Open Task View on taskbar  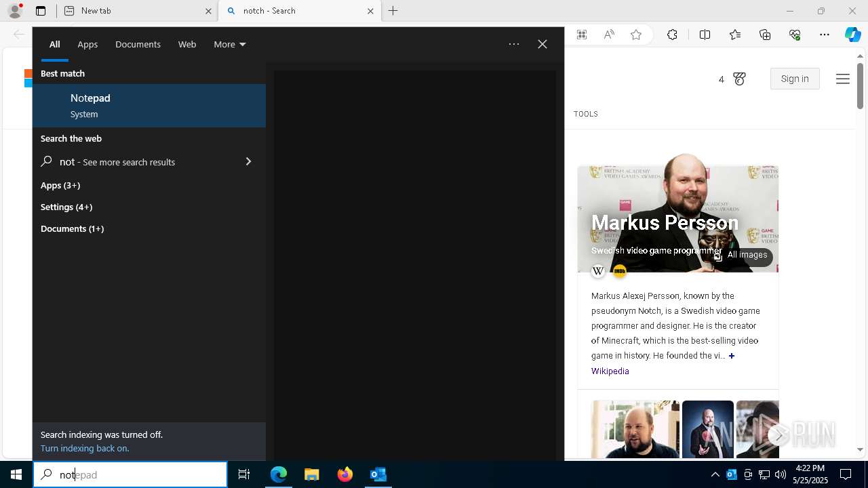point(244,474)
